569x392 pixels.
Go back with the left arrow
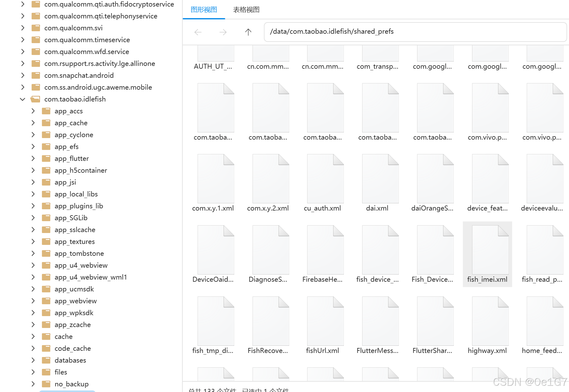pos(198,32)
